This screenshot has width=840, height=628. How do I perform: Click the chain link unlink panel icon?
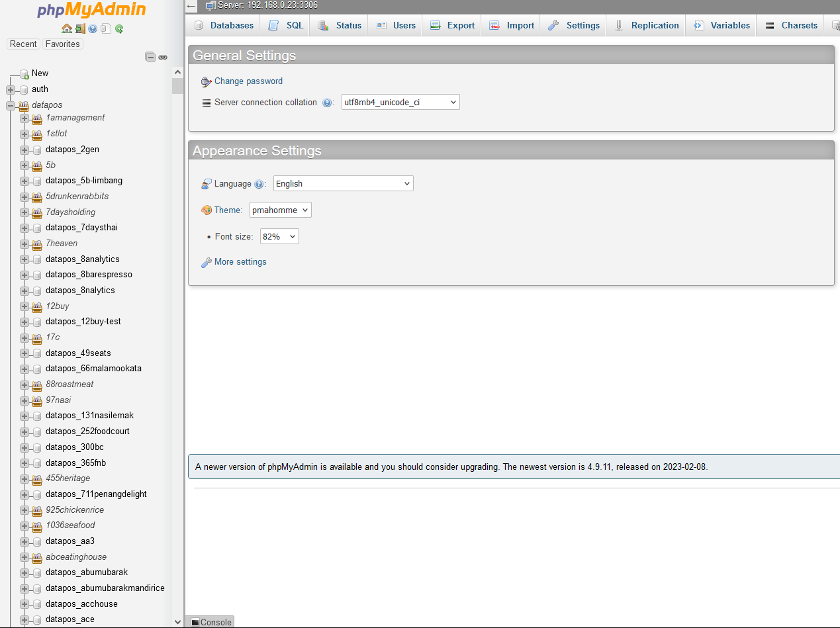(x=163, y=58)
